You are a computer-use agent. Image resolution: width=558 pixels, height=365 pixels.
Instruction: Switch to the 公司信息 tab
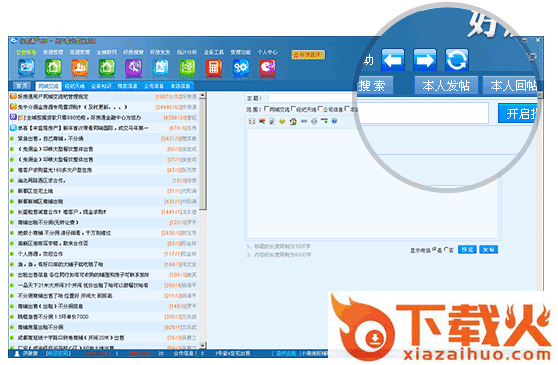(x=154, y=86)
